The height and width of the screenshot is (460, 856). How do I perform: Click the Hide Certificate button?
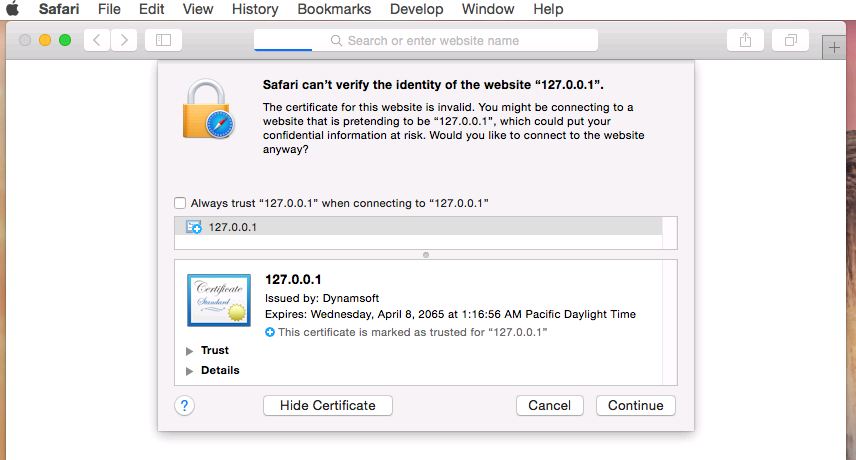point(328,405)
